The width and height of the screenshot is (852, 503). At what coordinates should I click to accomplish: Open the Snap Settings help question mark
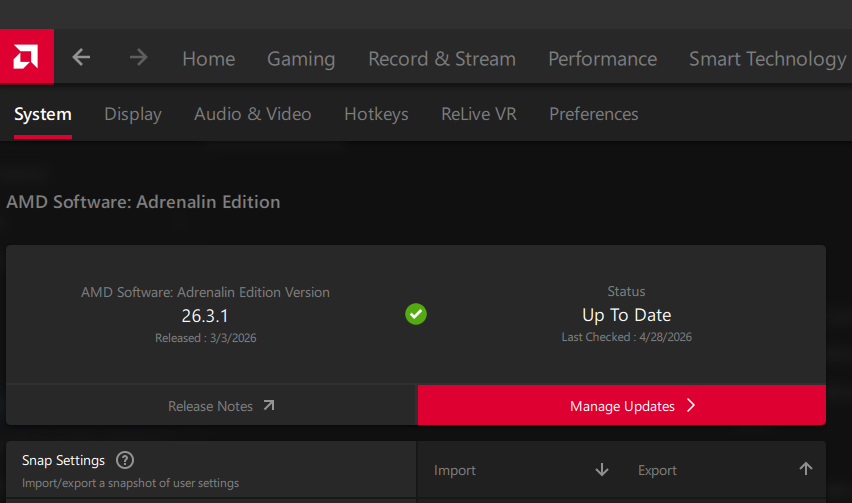click(125, 460)
